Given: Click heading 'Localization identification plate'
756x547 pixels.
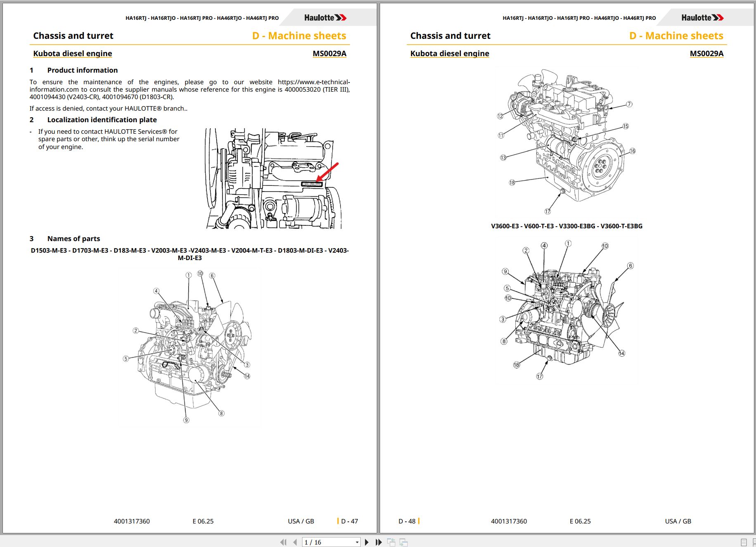Looking at the screenshot, I should pyautogui.click(x=102, y=120).
